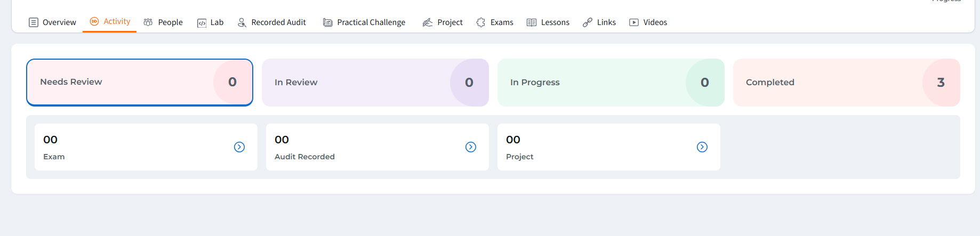Image resolution: width=980 pixels, height=236 pixels.
Task: Click the Videos play icon
Action: point(634,22)
